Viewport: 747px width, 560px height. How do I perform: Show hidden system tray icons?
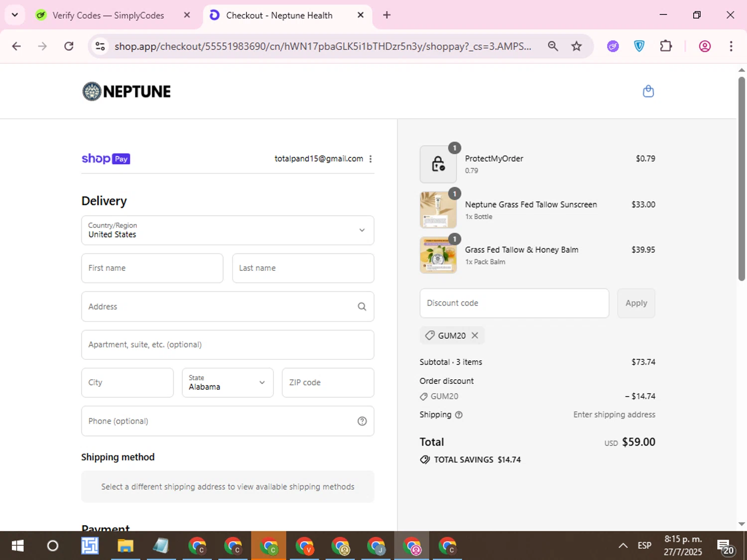tap(622, 546)
